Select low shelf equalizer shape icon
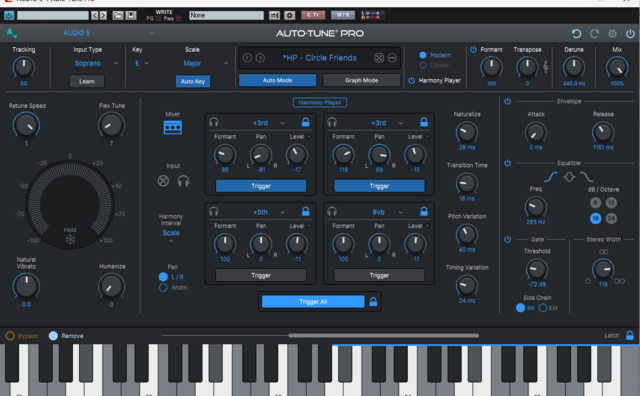The height and width of the screenshot is (396, 640). point(551,177)
